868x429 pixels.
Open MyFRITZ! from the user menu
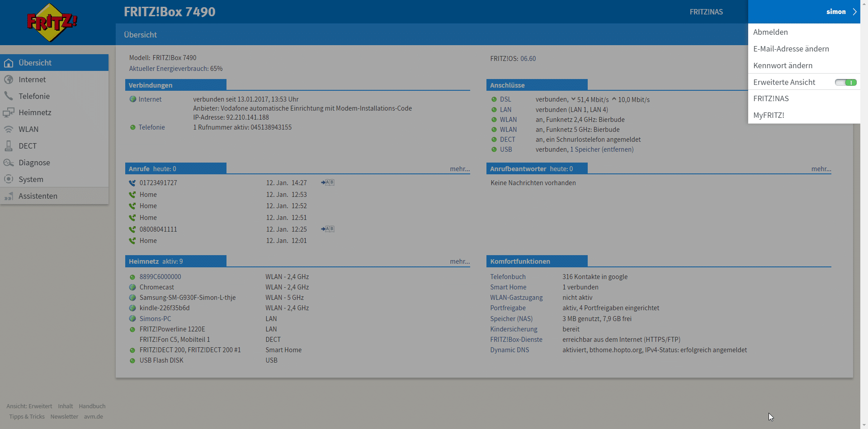tap(769, 115)
